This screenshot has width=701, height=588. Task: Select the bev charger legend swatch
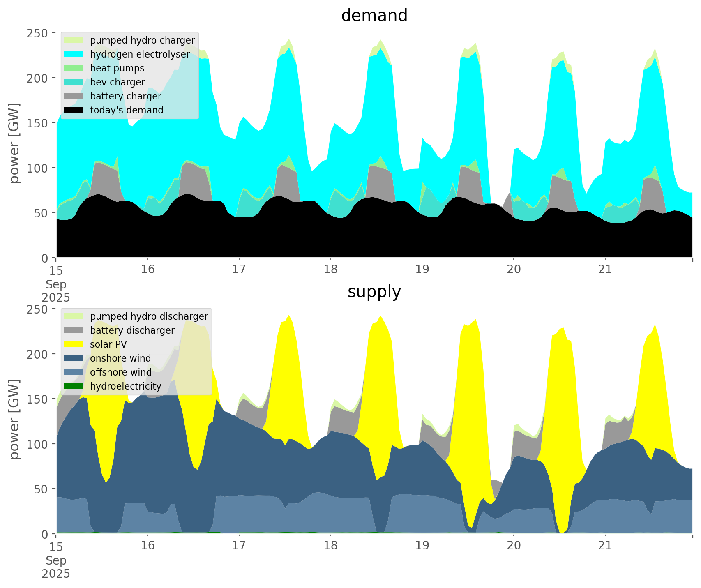[x=74, y=82]
